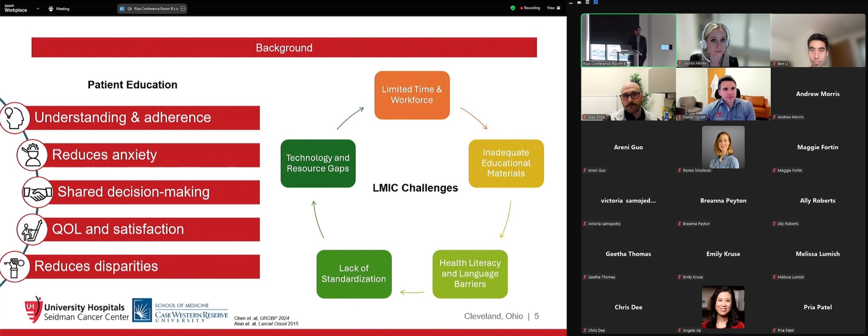This screenshot has width=868, height=336.
Task: Click Angela Jia's profile photo tile
Action: tap(723, 307)
